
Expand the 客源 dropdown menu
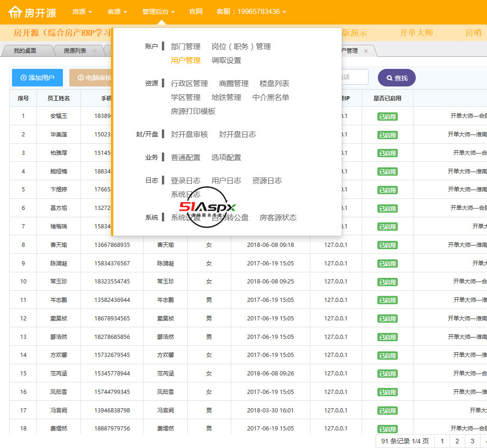(117, 12)
